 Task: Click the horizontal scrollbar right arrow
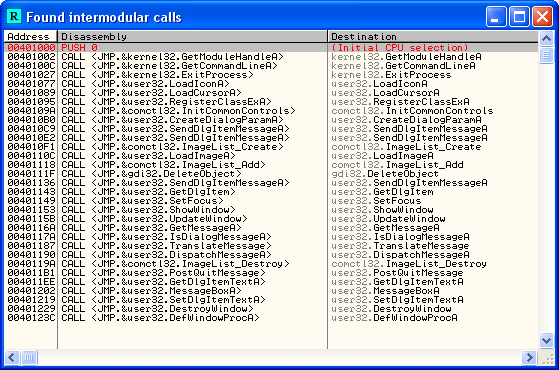point(529,357)
